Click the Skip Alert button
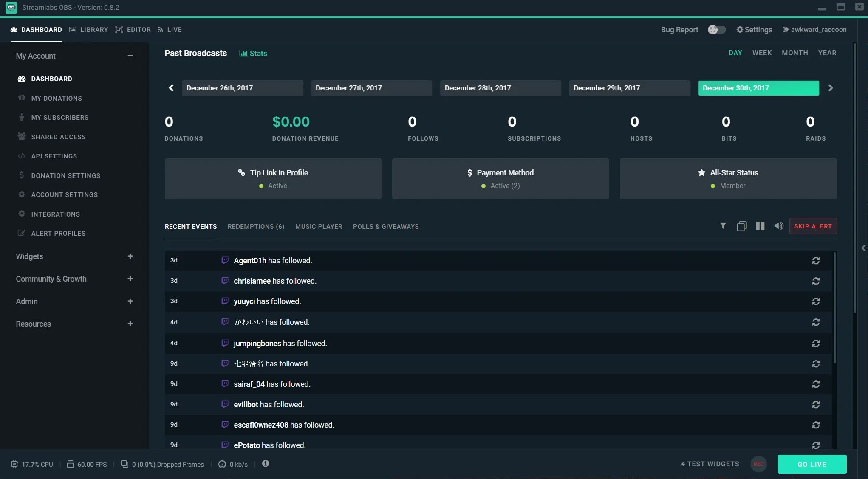 (813, 226)
